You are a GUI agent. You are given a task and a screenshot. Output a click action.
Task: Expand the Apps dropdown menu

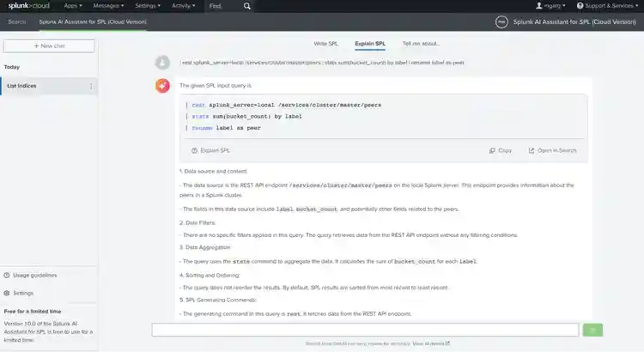[74, 6]
